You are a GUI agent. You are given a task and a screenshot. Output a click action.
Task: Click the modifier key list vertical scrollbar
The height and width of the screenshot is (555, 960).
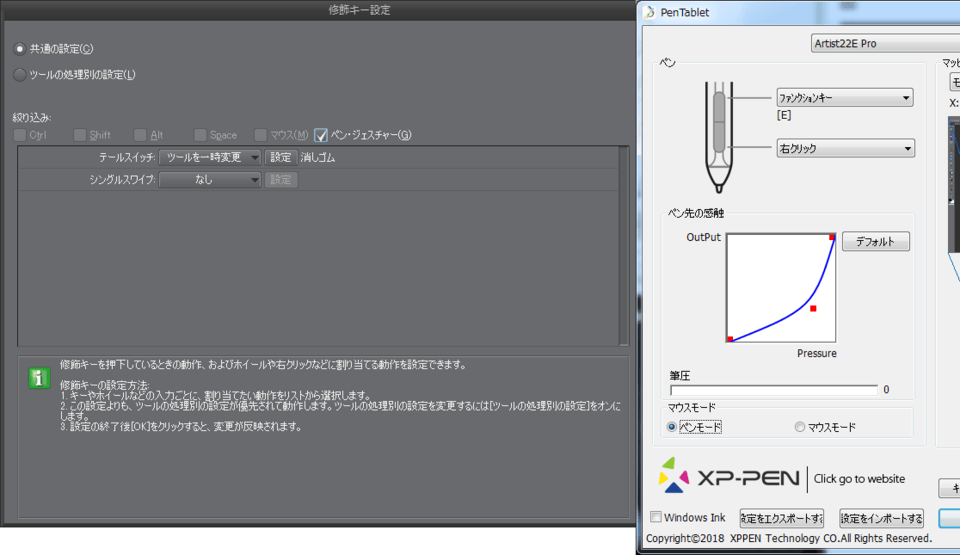click(624, 246)
